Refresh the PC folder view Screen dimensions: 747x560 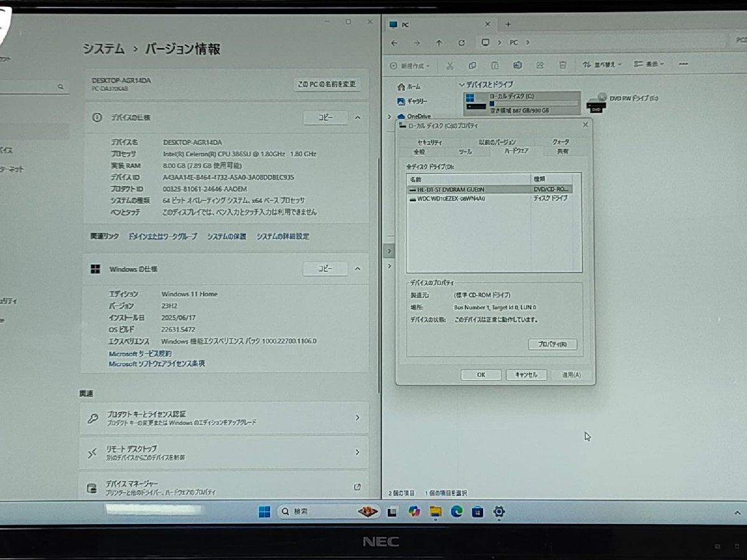(461, 43)
